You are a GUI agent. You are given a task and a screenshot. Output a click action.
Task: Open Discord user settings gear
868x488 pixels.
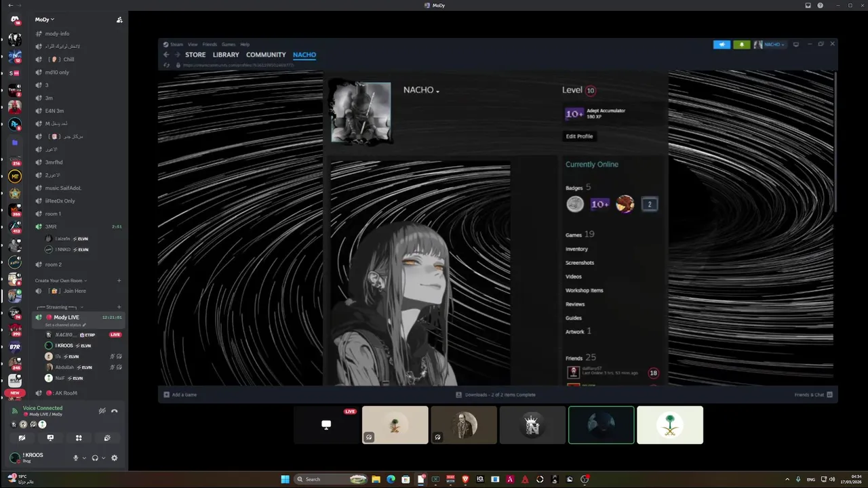pyautogui.click(x=114, y=458)
